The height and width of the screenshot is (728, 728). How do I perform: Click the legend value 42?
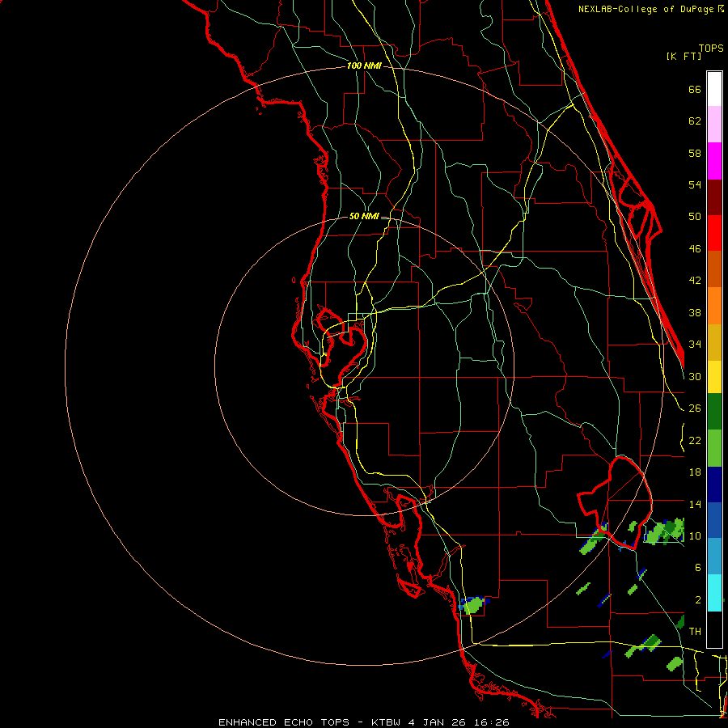[x=695, y=281]
